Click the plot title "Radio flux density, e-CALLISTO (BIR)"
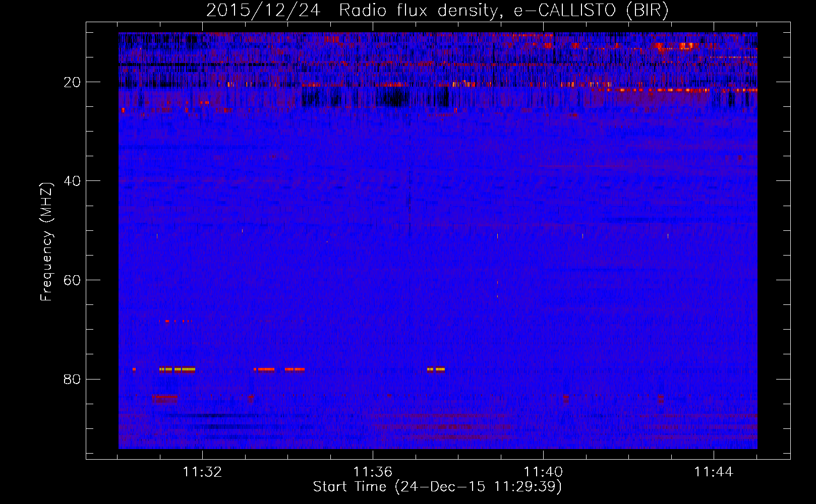The width and height of the screenshot is (816, 504). [x=503, y=11]
